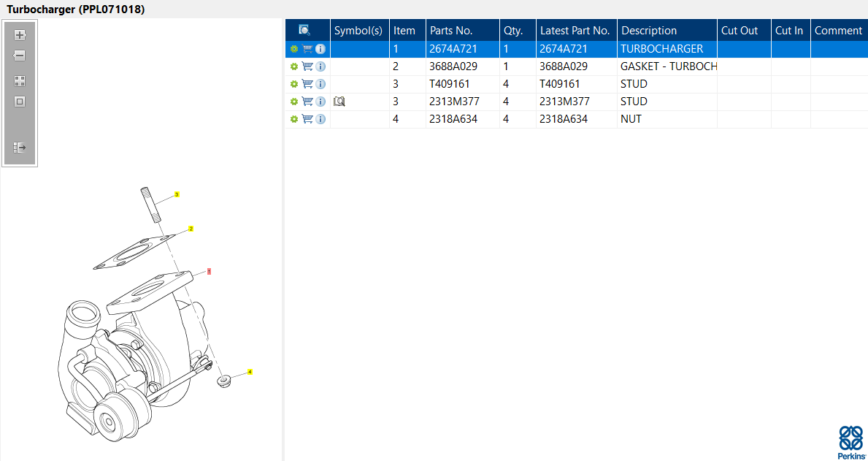Viewport: 868px width, 461px height.
Task: Click the green gear icon for GASKET row
Action: 294,66
